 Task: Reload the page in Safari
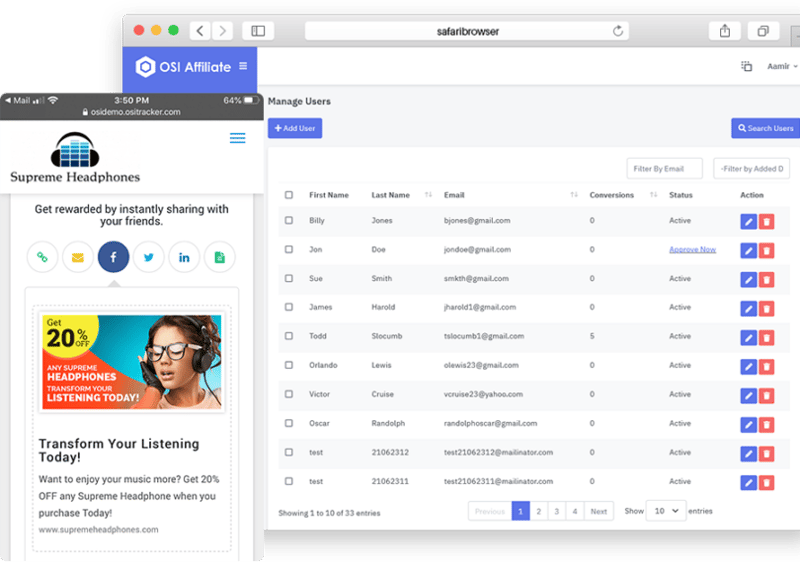click(618, 31)
